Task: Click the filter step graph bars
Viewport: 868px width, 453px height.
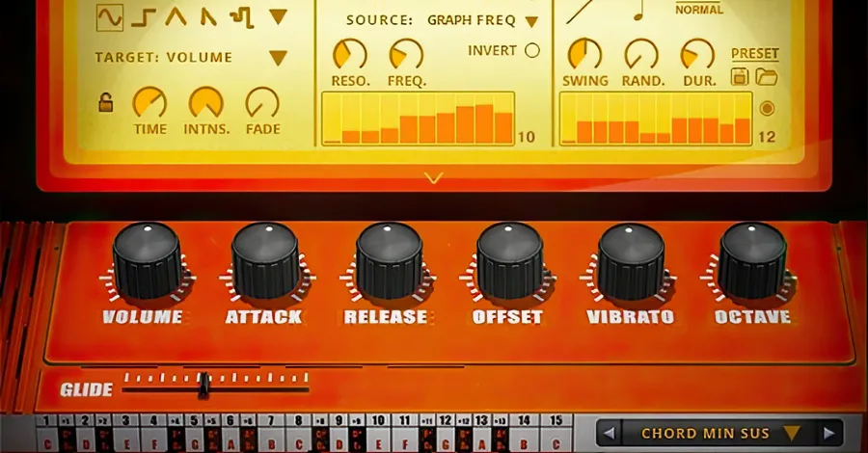Action: coord(418,119)
